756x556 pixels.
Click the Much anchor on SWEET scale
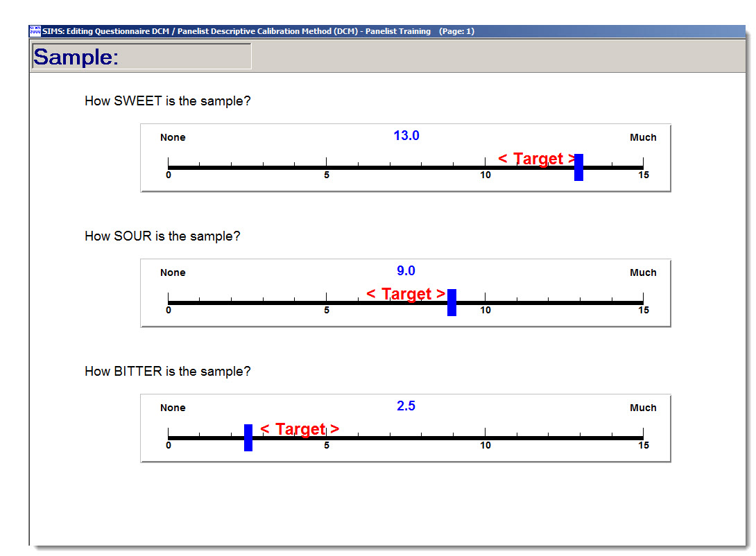(x=643, y=137)
